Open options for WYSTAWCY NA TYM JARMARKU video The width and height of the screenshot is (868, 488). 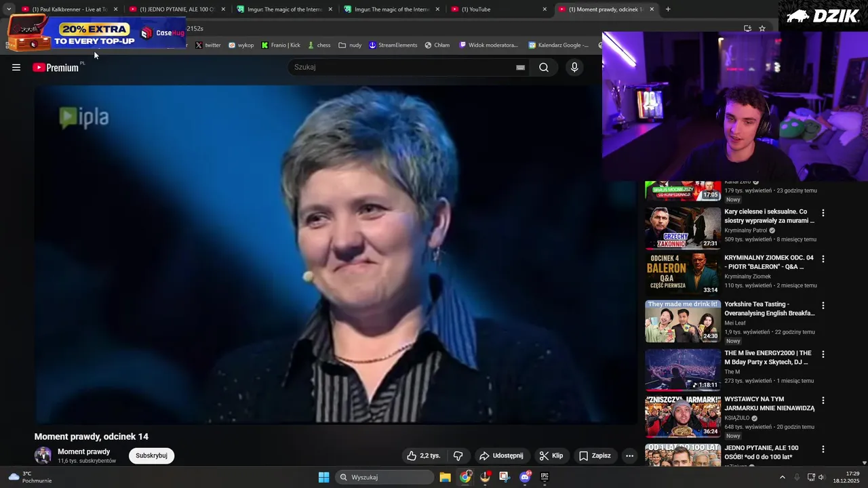[823, 401]
